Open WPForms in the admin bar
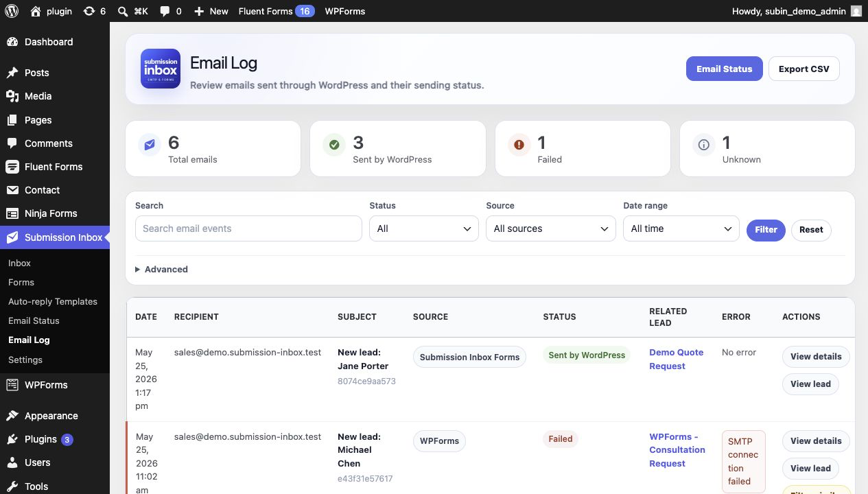This screenshot has width=868, height=494. coord(345,11)
